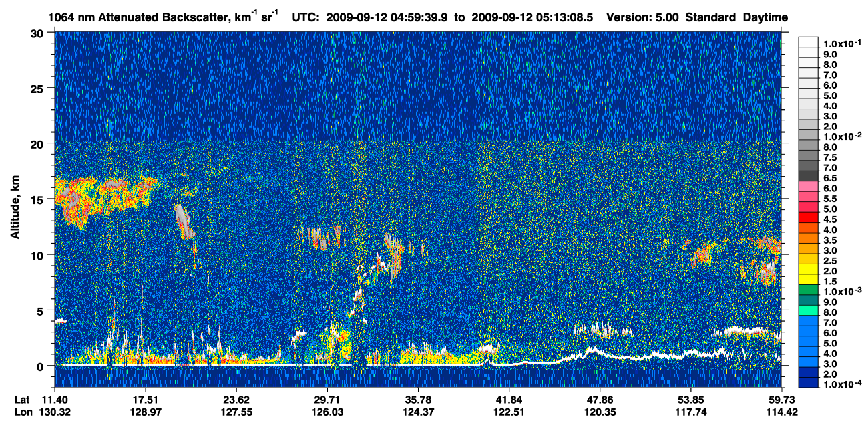Click the word 'Daytime' in the header

765,17
